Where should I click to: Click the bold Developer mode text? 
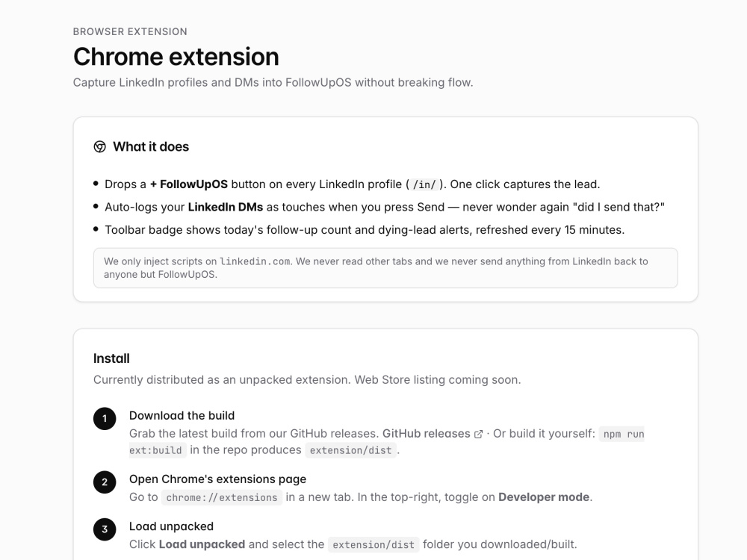[x=544, y=497]
